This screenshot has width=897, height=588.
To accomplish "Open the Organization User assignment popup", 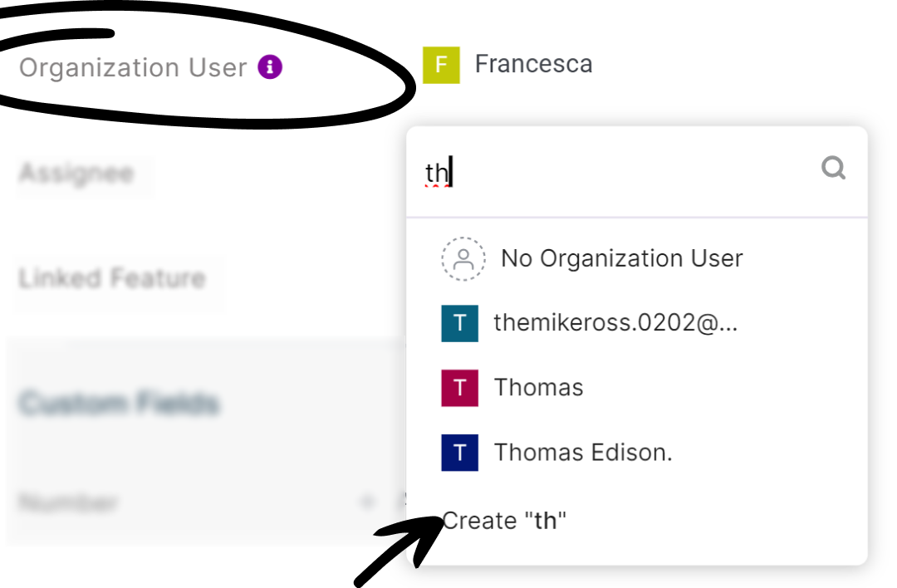I will coord(533,64).
